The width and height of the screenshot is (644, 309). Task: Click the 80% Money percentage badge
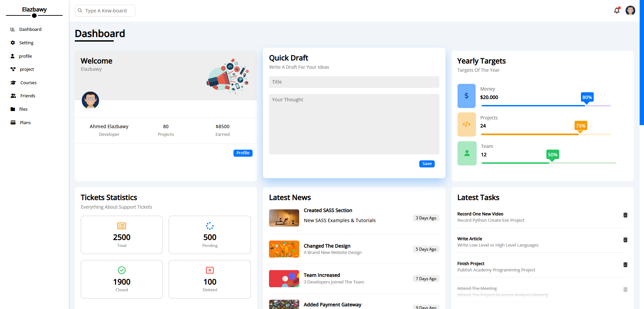[x=587, y=97]
